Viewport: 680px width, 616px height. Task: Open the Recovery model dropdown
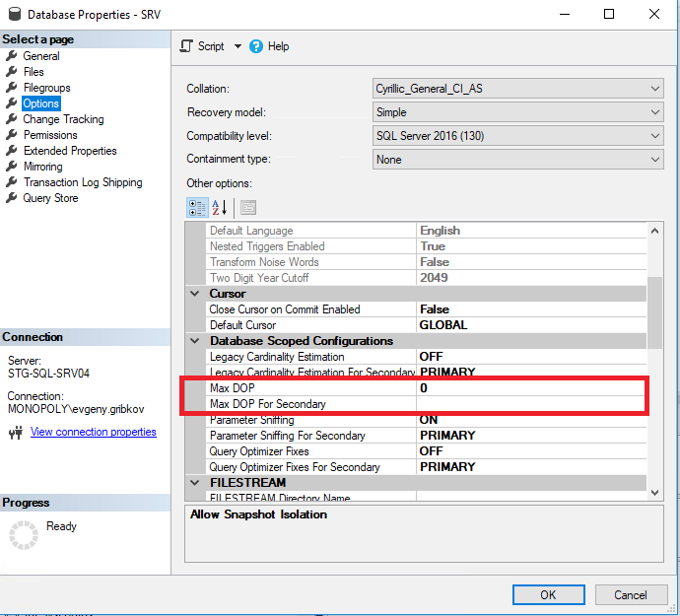[x=517, y=112]
